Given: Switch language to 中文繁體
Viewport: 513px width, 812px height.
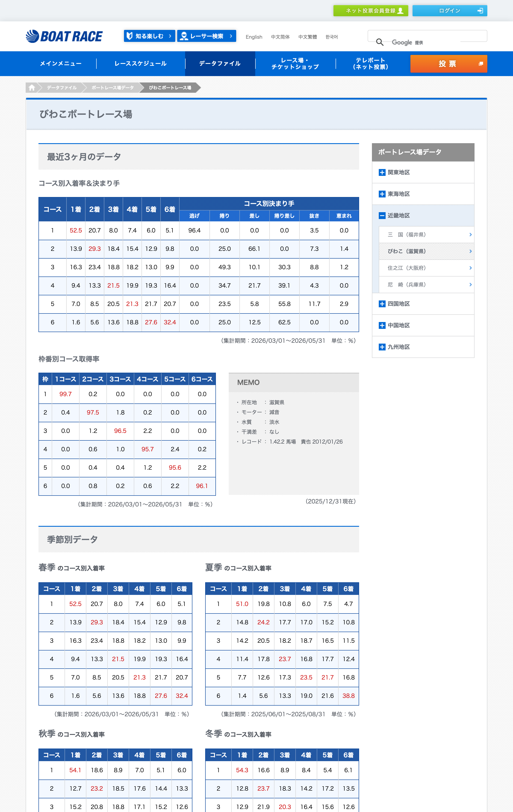Looking at the screenshot, I should [308, 37].
